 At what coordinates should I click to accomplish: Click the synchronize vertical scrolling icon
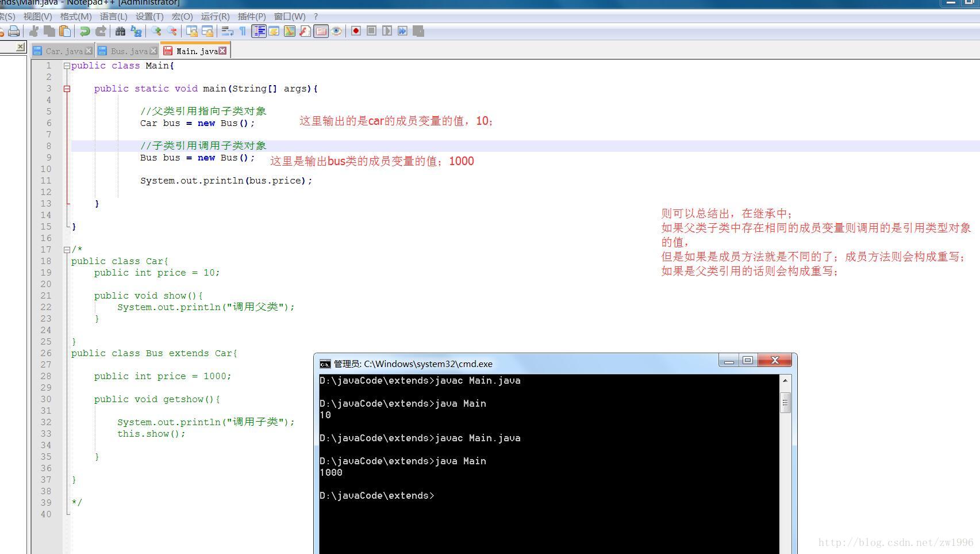(x=192, y=31)
